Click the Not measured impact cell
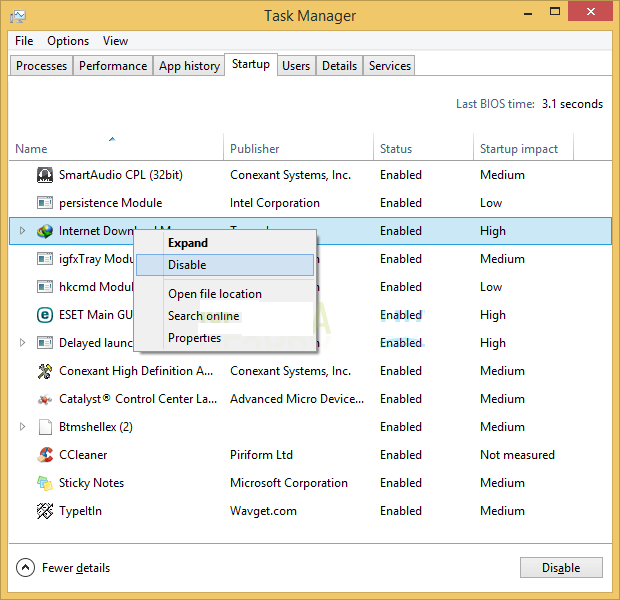 518,455
